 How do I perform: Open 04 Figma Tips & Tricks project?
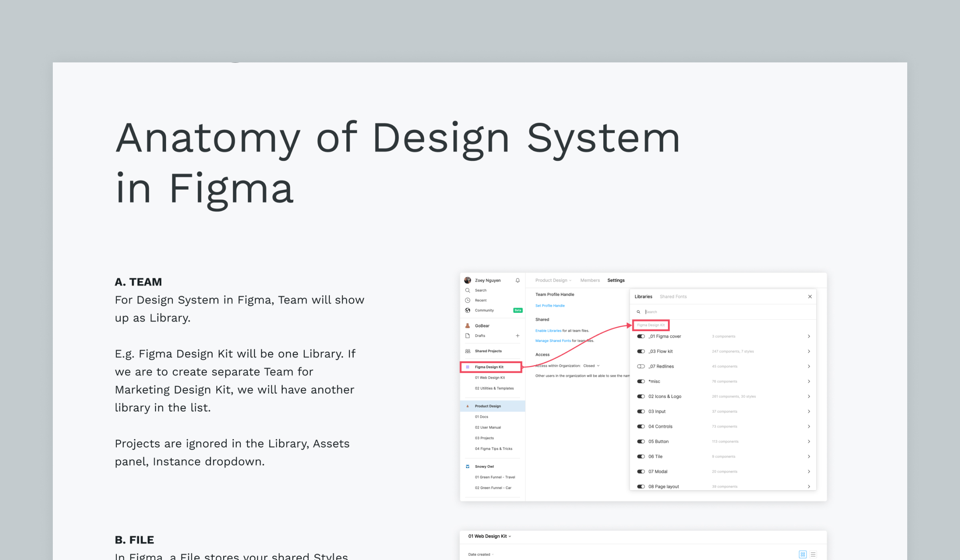[494, 449]
